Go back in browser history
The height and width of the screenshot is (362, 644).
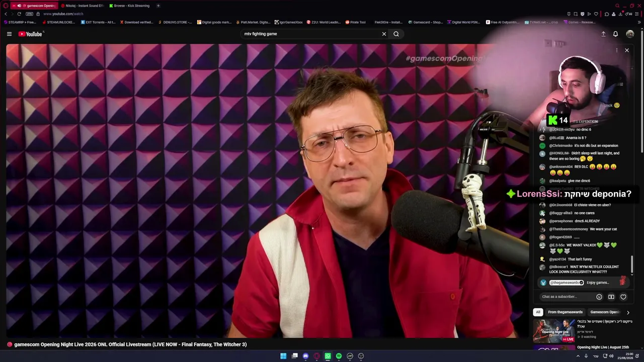click(x=6, y=14)
